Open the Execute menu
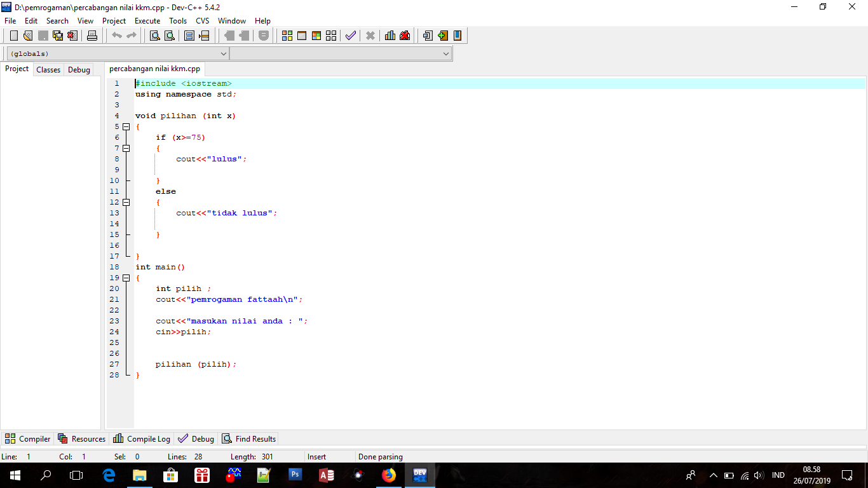Viewport: 868px width, 488px height. coord(147,21)
